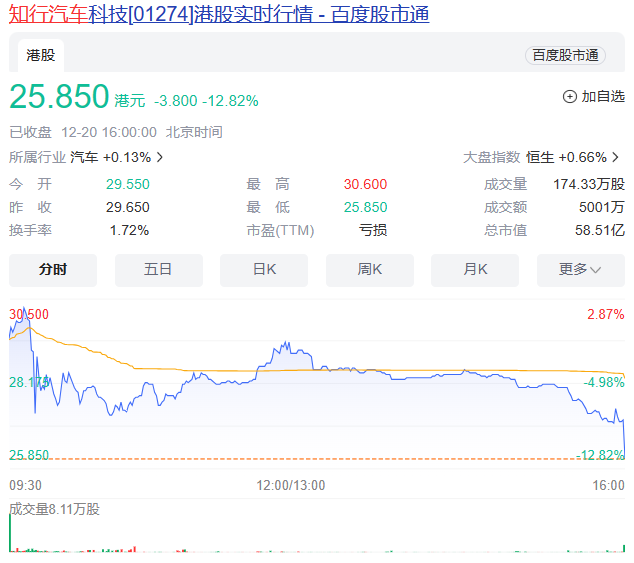Image resolution: width=634 pixels, height=563 pixels.
Task: Click the 16:00 time axis label
Action: pos(609,485)
